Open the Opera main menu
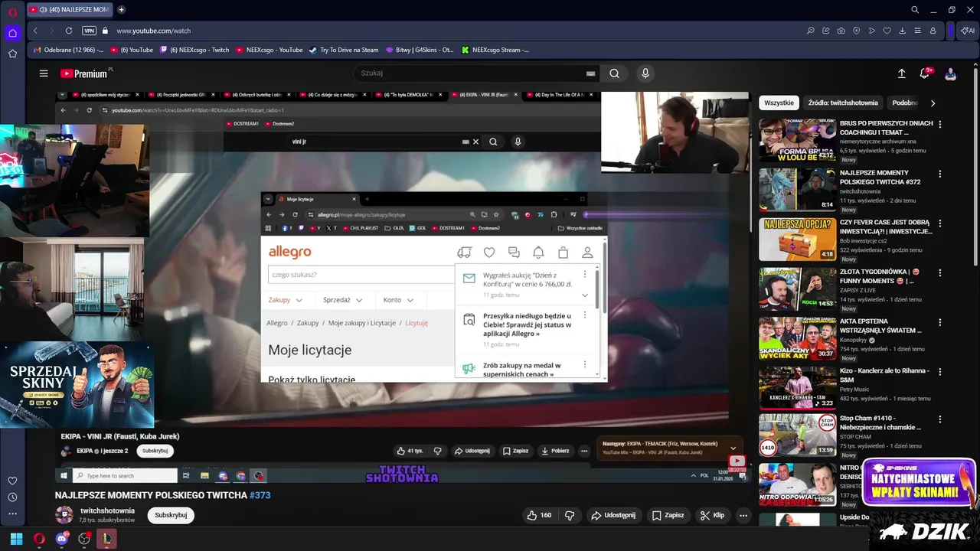Screen dimensions: 980x551 (x=12, y=12)
